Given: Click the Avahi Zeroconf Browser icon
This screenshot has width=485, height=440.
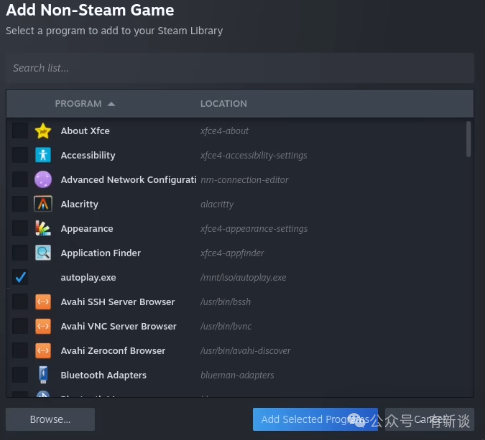Looking at the screenshot, I should [43, 350].
